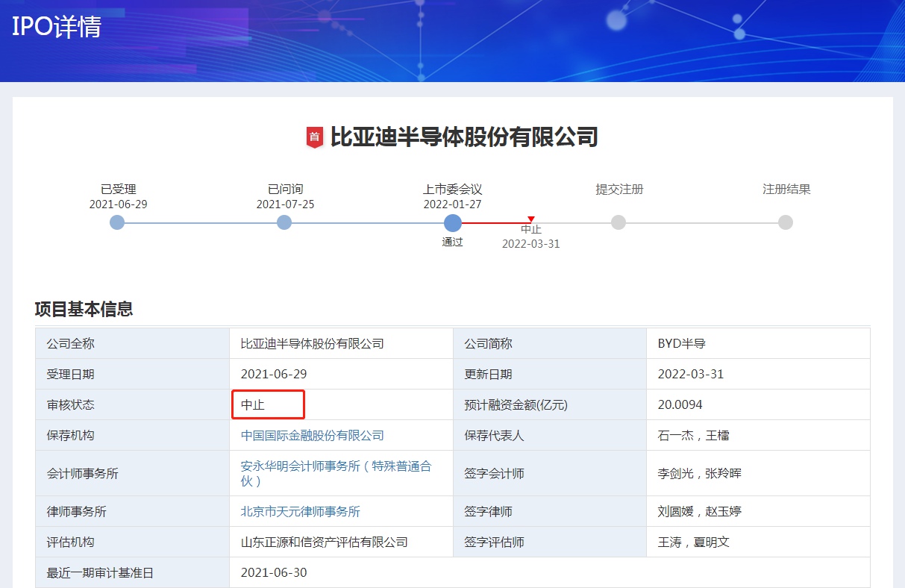This screenshot has height=588, width=905.
Task: Click the grey 提交注册 timeline dot
Action: pos(619,222)
